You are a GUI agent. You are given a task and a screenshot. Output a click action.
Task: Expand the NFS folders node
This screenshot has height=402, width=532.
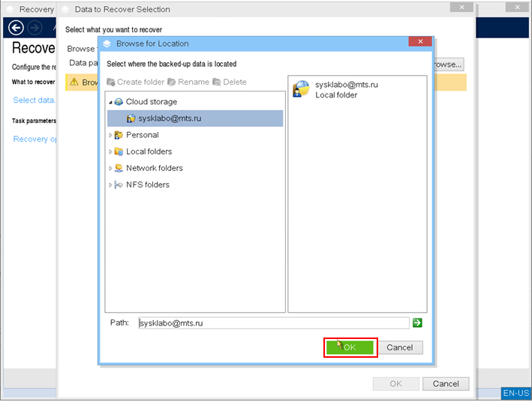[x=110, y=184]
